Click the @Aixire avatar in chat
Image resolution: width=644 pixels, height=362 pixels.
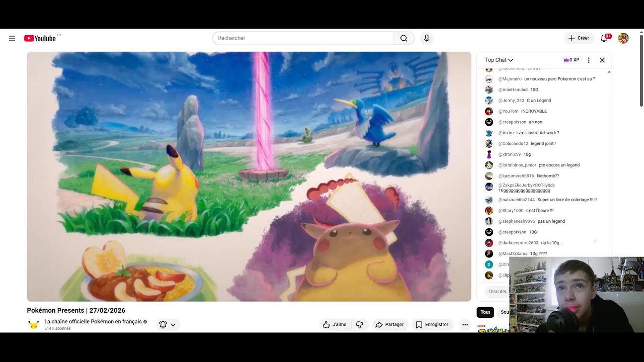[489, 133]
